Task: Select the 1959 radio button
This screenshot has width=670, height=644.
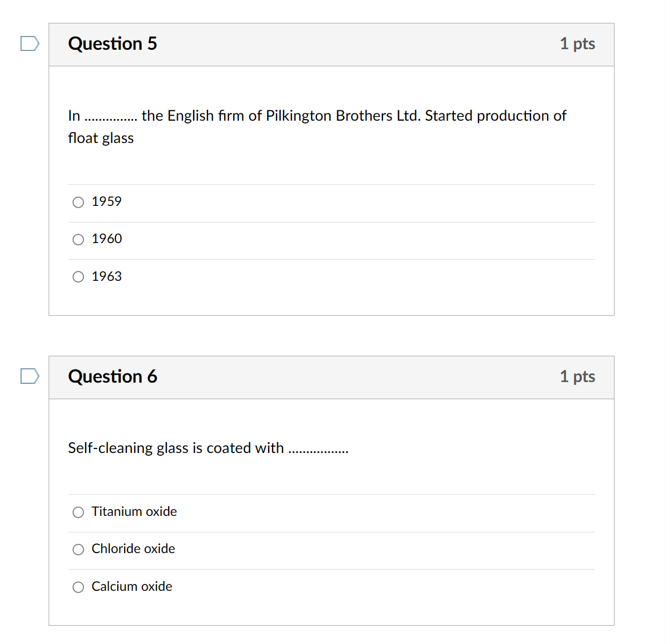Action: pos(78,202)
